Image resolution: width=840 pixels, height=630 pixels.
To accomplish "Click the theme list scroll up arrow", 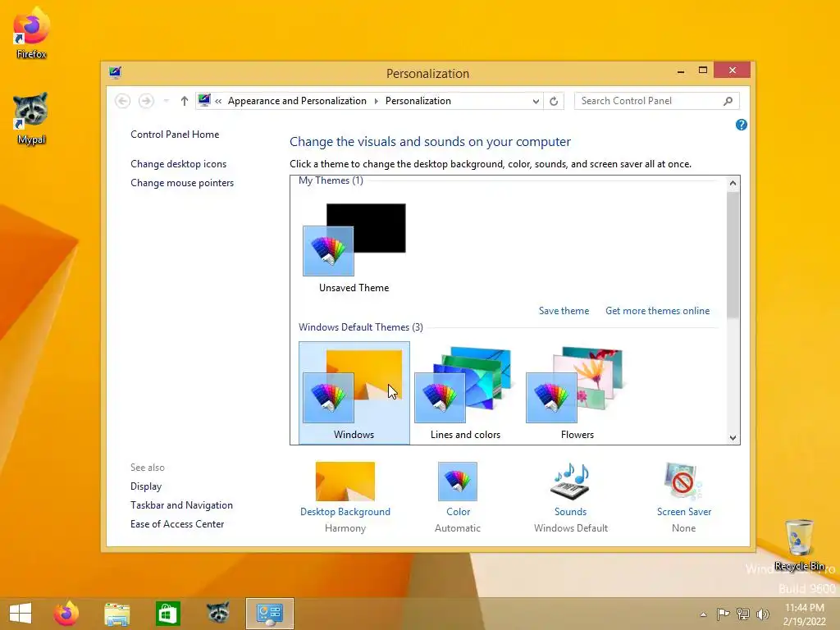I will pyautogui.click(x=733, y=183).
